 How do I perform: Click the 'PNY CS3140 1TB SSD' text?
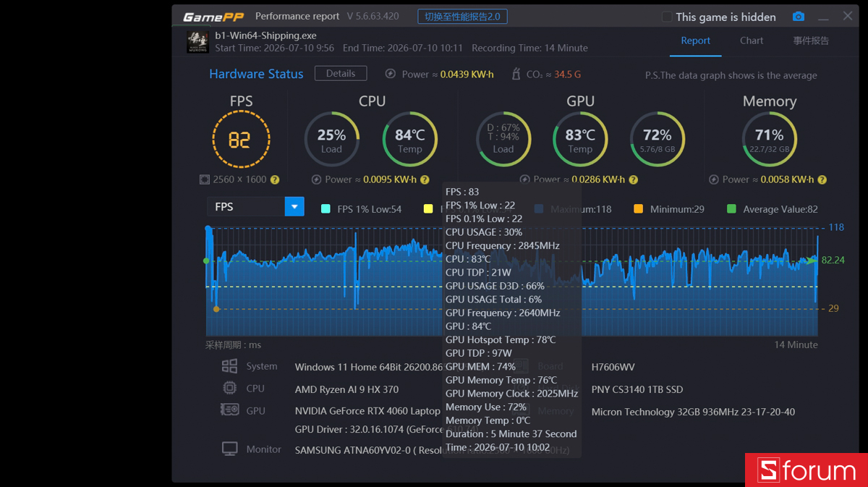click(x=637, y=389)
